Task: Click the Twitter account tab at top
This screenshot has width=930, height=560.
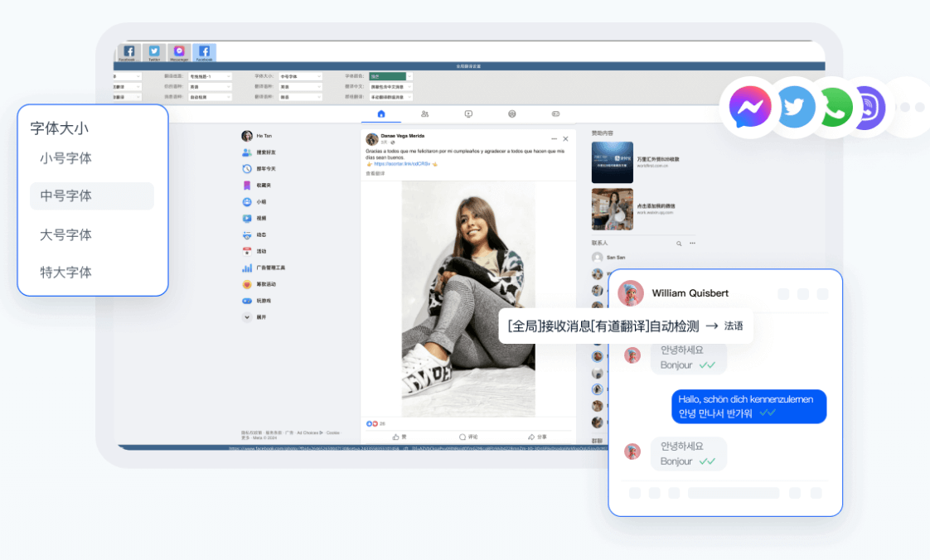Action: 154,53
